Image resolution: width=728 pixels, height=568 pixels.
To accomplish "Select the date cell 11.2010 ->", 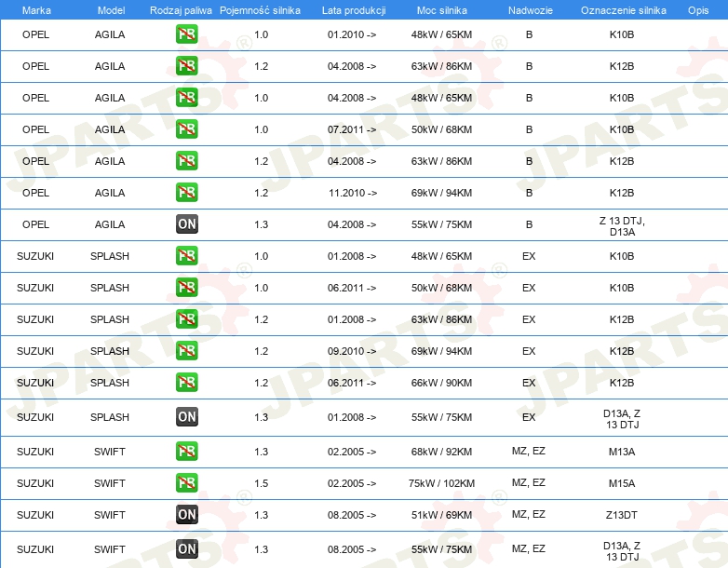I will 353,193.
